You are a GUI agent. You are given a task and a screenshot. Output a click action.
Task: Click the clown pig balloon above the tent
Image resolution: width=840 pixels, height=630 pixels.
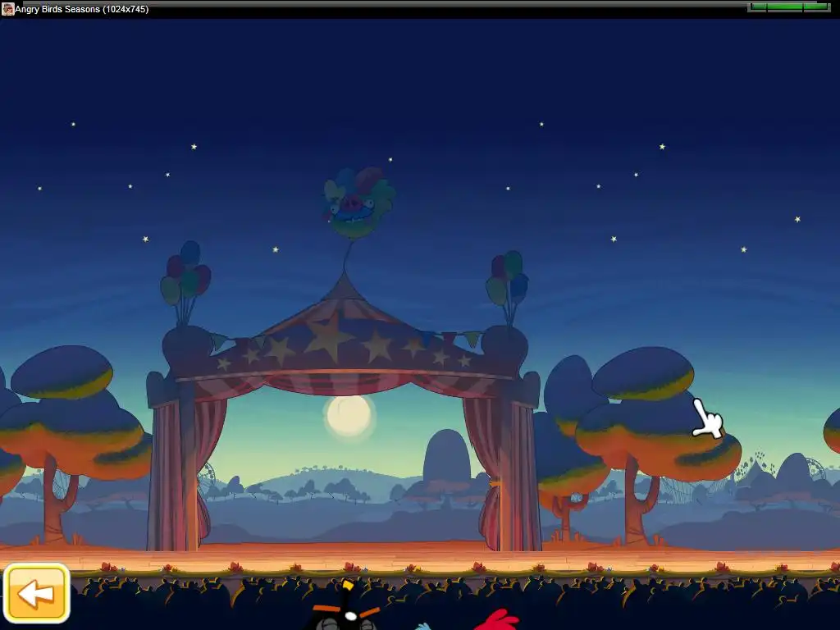[359, 202]
